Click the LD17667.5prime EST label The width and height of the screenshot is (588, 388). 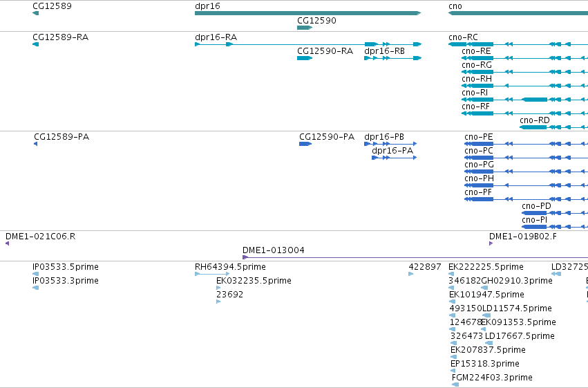pos(520,337)
